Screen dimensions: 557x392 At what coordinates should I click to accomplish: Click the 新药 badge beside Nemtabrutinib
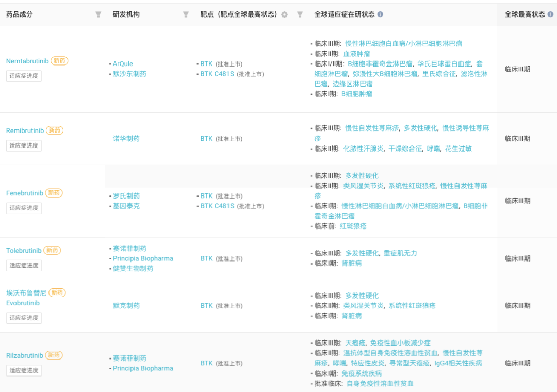pyautogui.click(x=59, y=61)
